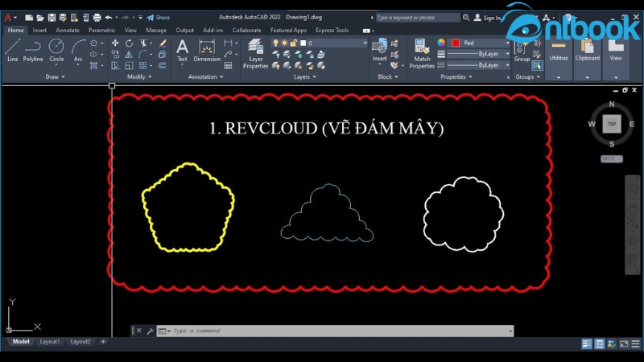Choose the Fillet tool
Image resolution: width=644 pixels, height=362 pixels.
(x=143, y=54)
